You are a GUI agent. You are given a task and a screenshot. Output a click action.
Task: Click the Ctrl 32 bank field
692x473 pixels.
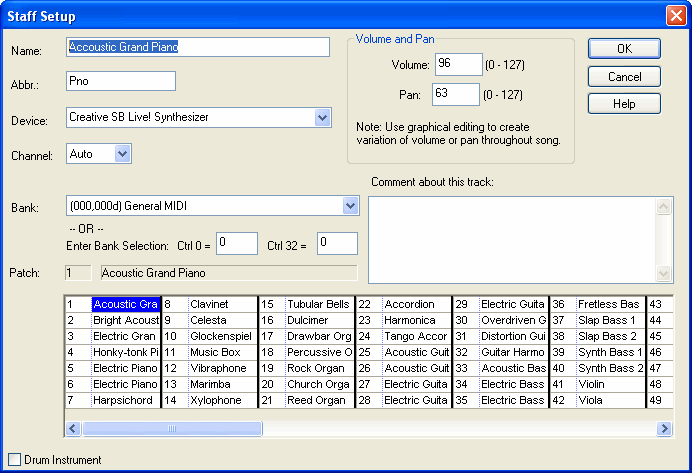point(337,242)
